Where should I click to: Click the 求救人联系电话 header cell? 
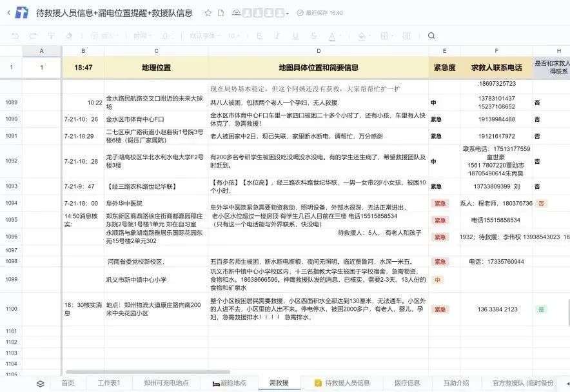(496, 67)
